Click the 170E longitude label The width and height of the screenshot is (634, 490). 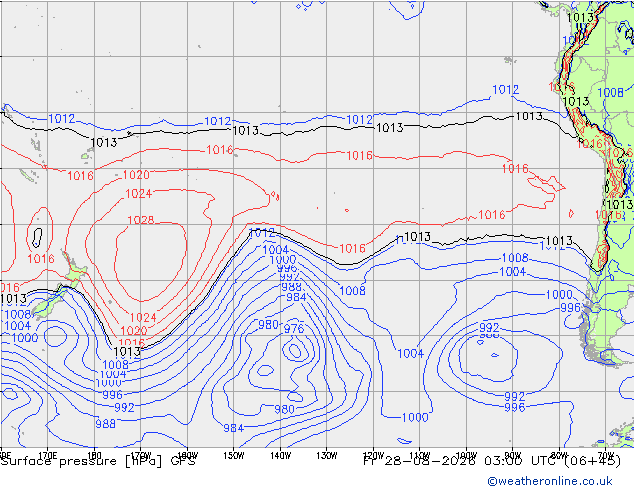48,456
